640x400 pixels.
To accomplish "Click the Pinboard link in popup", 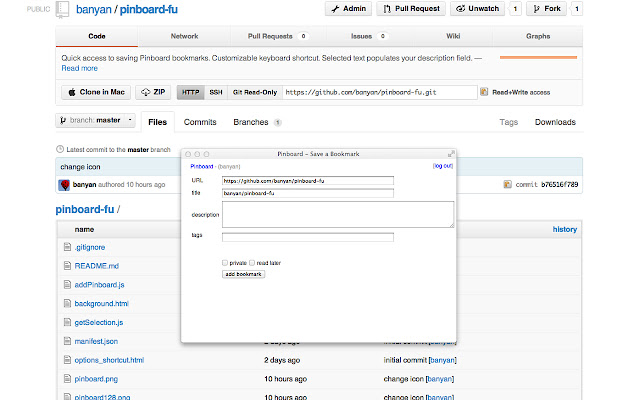I will point(202,167).
